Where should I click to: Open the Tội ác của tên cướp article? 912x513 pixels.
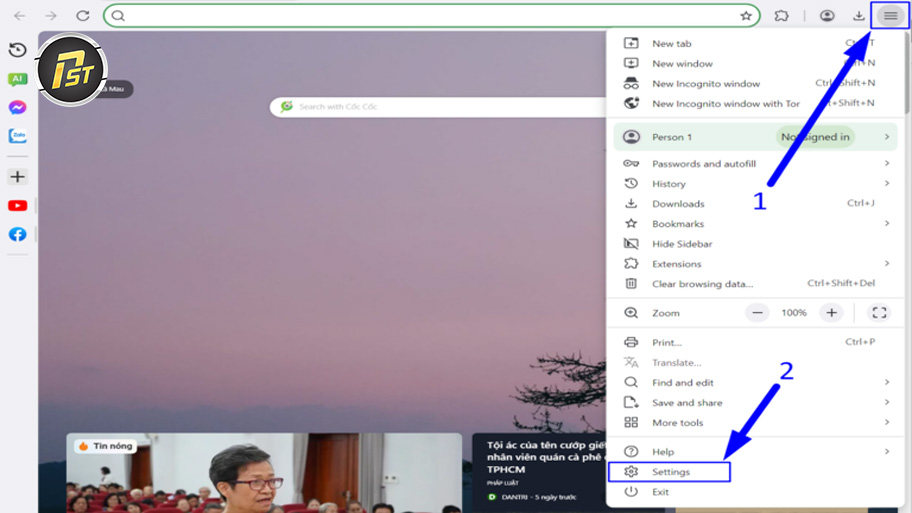click(x=546, y=457)
